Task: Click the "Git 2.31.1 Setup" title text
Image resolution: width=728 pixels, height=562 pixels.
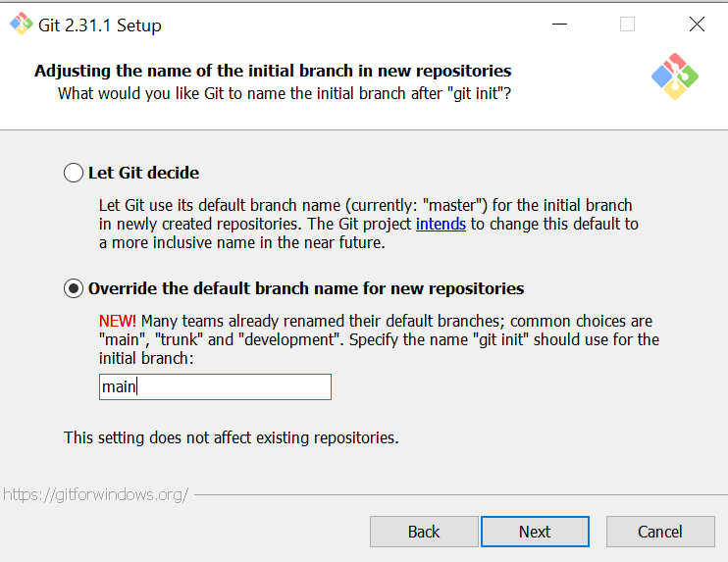Action: (100, 26)
